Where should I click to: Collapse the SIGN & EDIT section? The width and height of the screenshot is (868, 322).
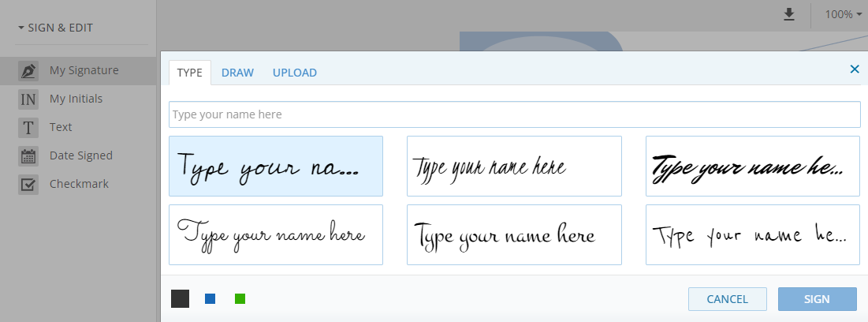tap(55, 28)
